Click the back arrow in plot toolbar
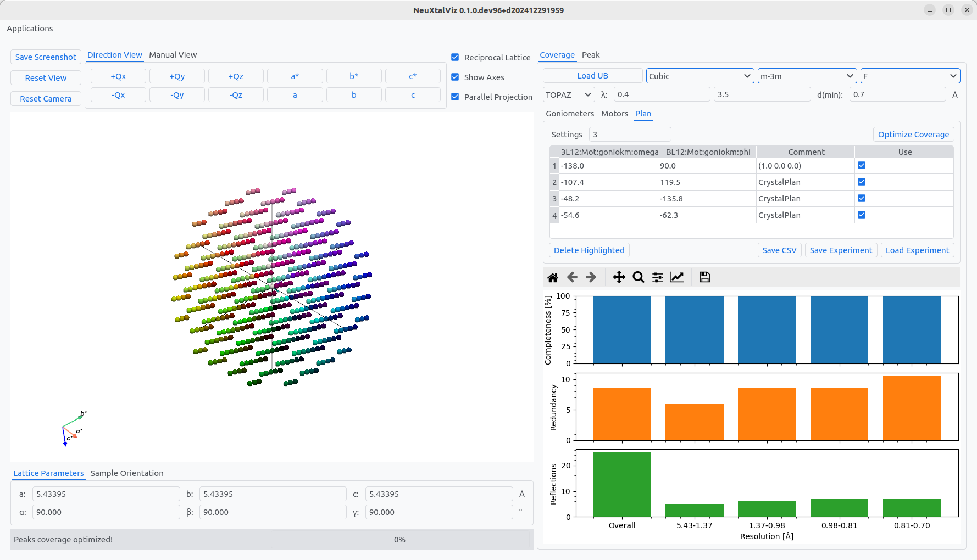Viewport: 977px width, 560px height. click(572, 277)
